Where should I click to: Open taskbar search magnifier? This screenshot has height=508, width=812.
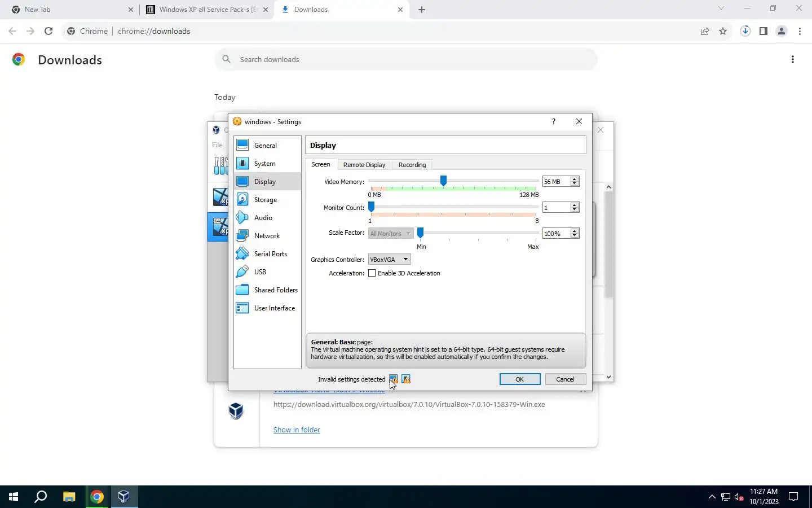[41, 497]
